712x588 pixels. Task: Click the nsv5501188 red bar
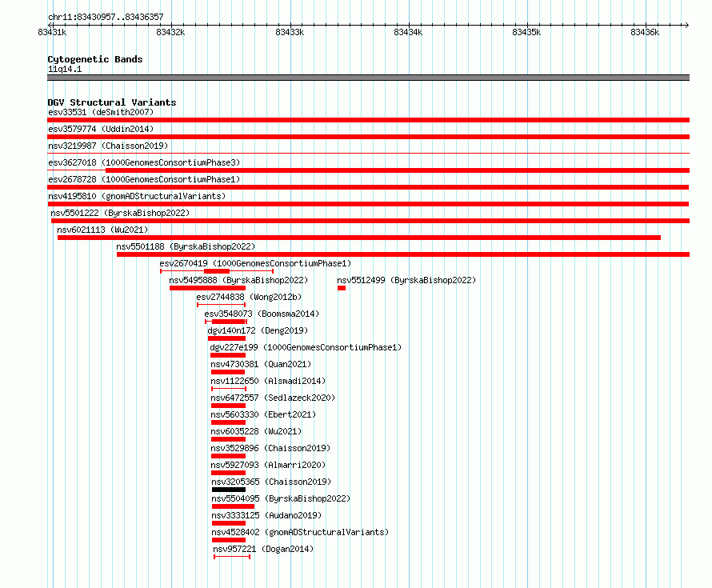(403, 254)
